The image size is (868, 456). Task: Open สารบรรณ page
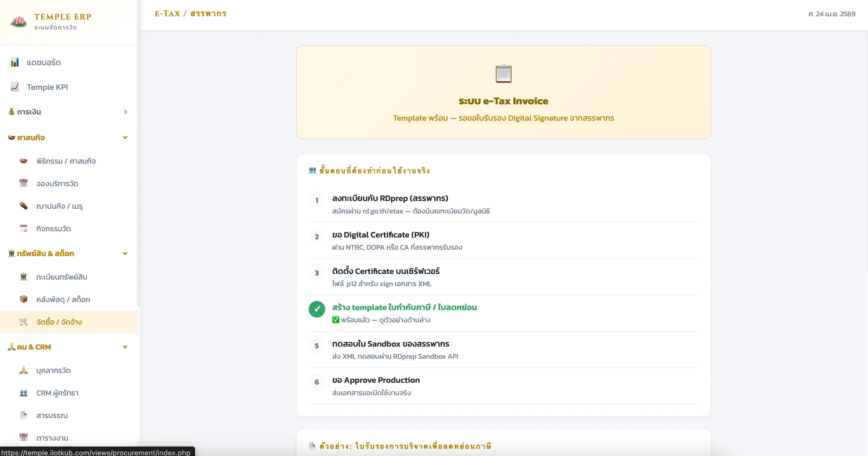(x=68, y=416)
